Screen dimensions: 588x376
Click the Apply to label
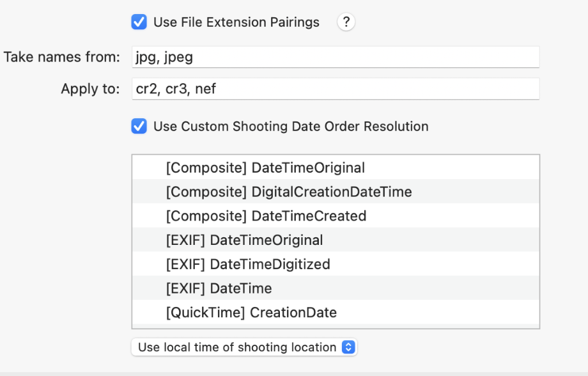90,89
